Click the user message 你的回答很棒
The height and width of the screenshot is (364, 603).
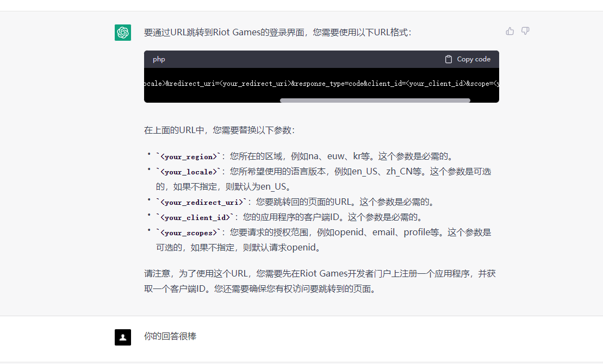click(170, 336)
